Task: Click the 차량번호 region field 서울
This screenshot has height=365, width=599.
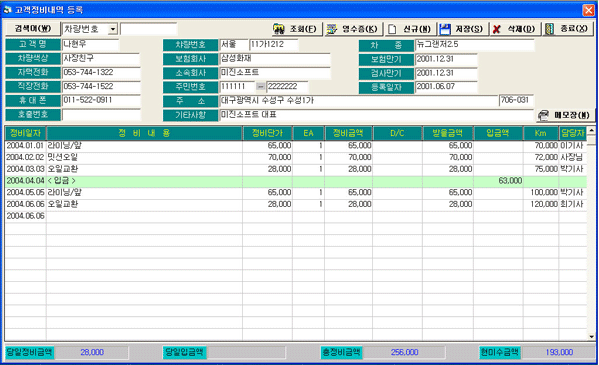Action: point(233,45)
